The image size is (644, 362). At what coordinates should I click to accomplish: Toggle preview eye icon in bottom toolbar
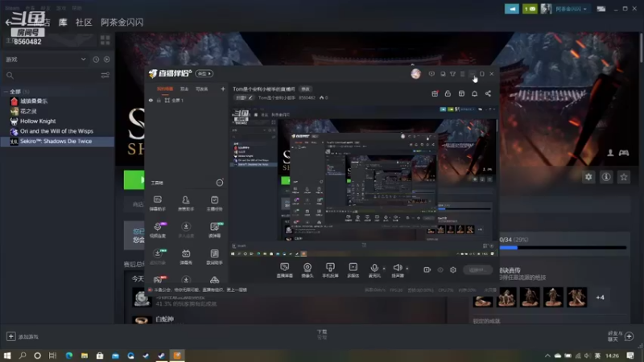[x=440, y=269]
